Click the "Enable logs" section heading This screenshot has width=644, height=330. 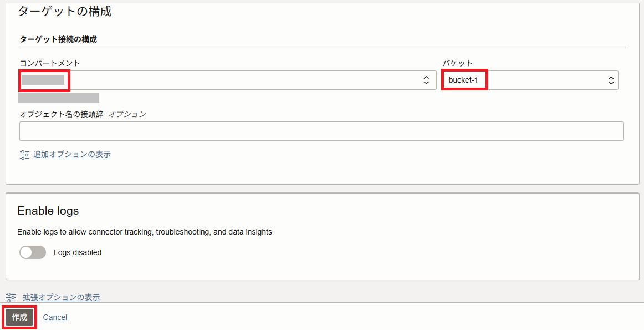pyautogui.click(x=48, y=211)
